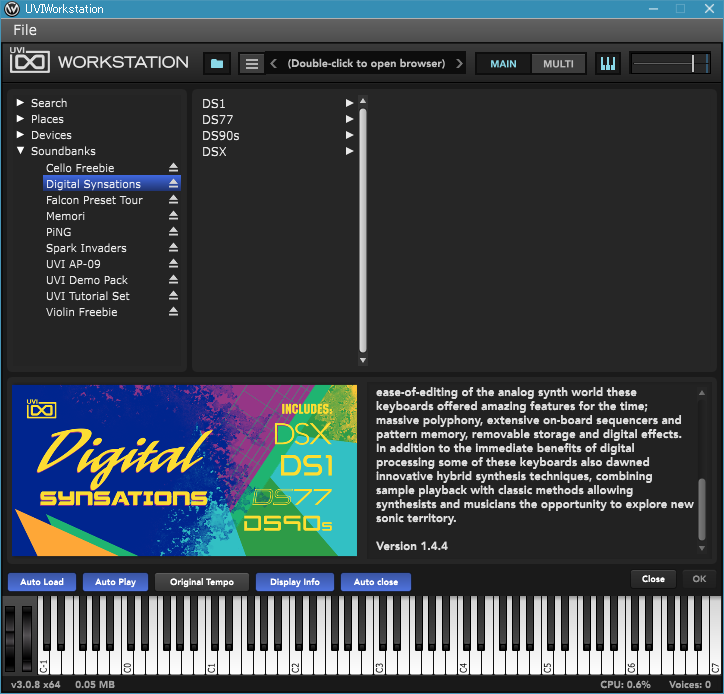Expand the Search section

[20, 103]
